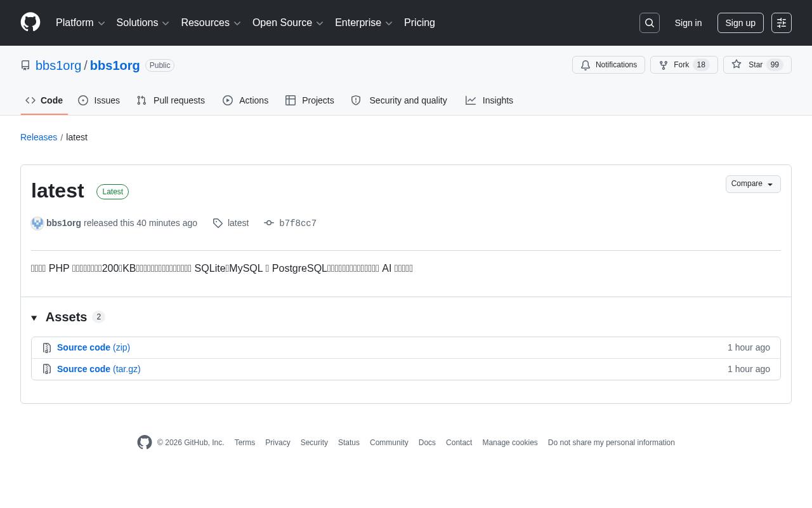The height and width of the screenshot is (508, 812).
Task: Click the "1 hour ago" time for tar.gz
Action: pos(749,369)
